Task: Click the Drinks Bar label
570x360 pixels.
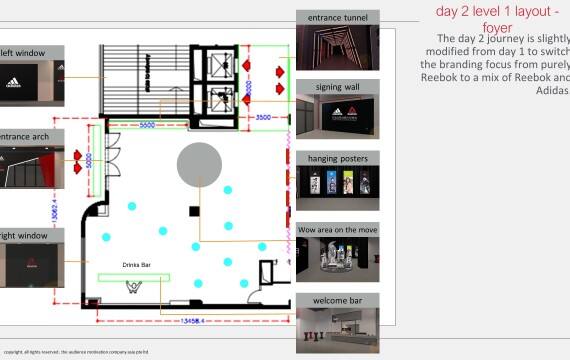Action: tap(136, 265)
